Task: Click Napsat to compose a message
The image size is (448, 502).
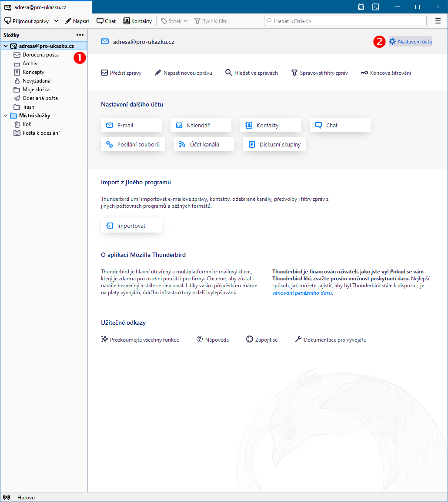Action: click(77, 21)
